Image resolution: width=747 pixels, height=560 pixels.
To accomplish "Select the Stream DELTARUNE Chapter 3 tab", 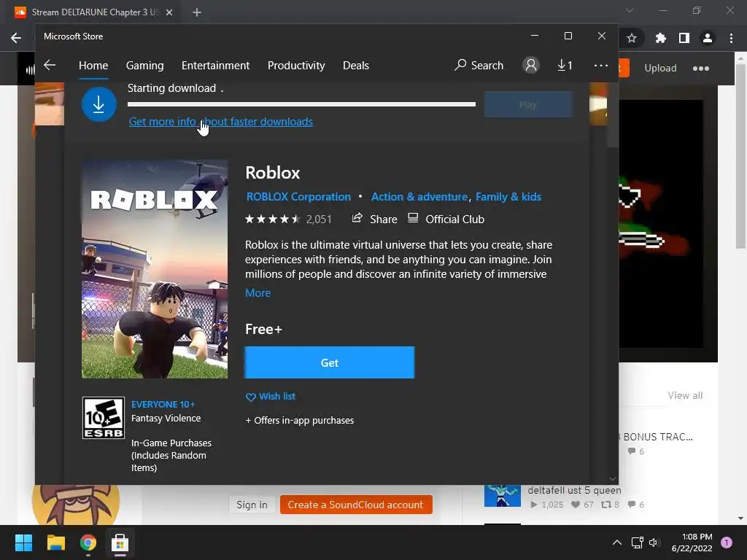I will click(94, 12).
